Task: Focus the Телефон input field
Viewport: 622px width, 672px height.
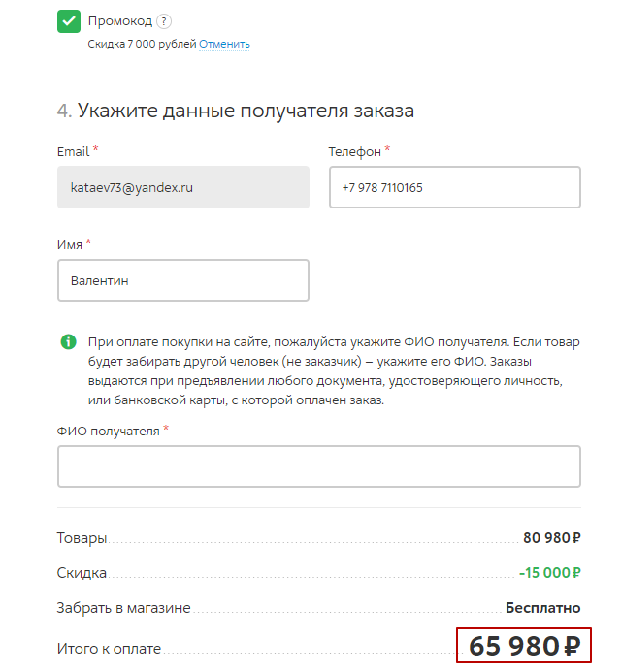Action: [x=455, y=187]
